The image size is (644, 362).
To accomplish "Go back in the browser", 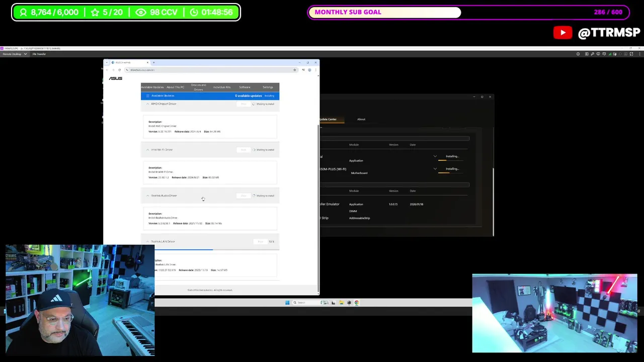I will (108, 70).
